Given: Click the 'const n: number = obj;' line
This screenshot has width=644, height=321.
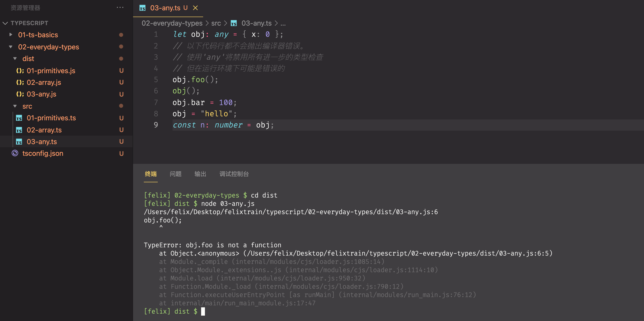Looking at the screenshot, I should coord(223,125).
